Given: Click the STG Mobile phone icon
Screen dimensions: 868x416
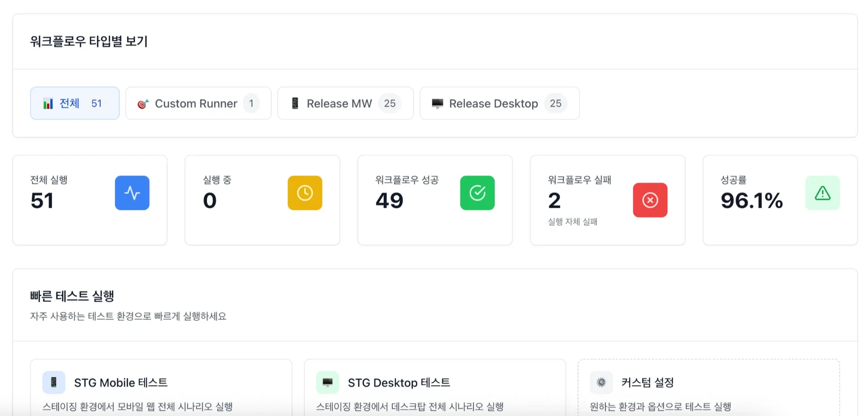Looking at the screenshot, I should pyautogui.click(x=54, y=383).
